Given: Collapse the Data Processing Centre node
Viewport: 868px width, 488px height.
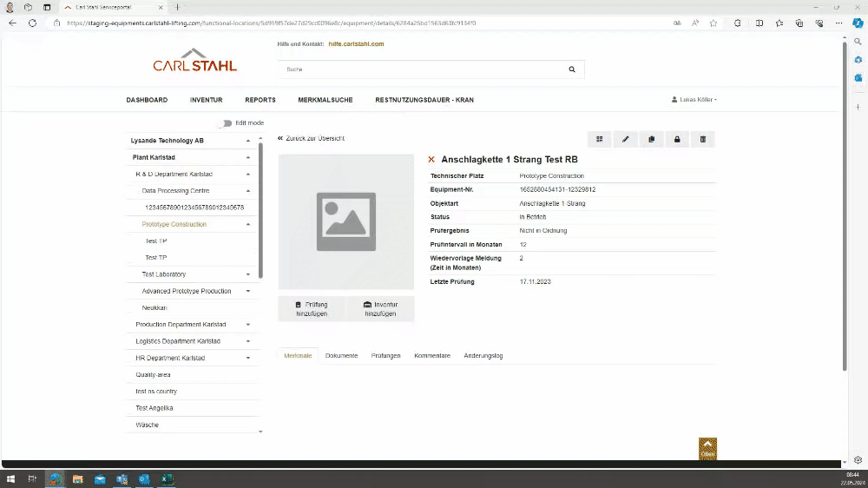Looking at the screenshot, I should click(x=248, y=191).
